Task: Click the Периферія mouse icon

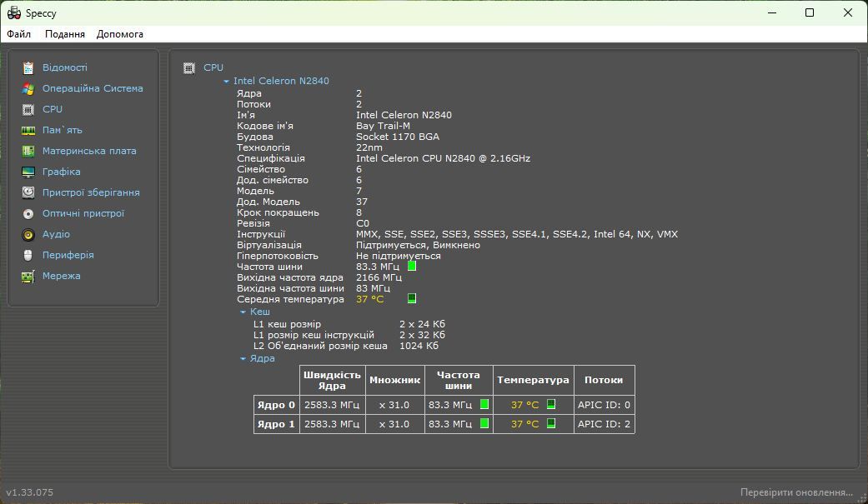Action: pos(28,255)
